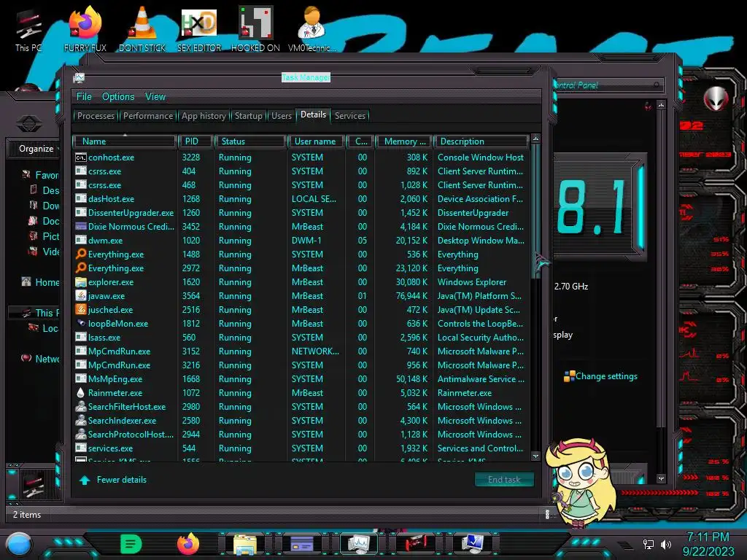
Task: Sort by the User name column header
Action: point(315,141)
